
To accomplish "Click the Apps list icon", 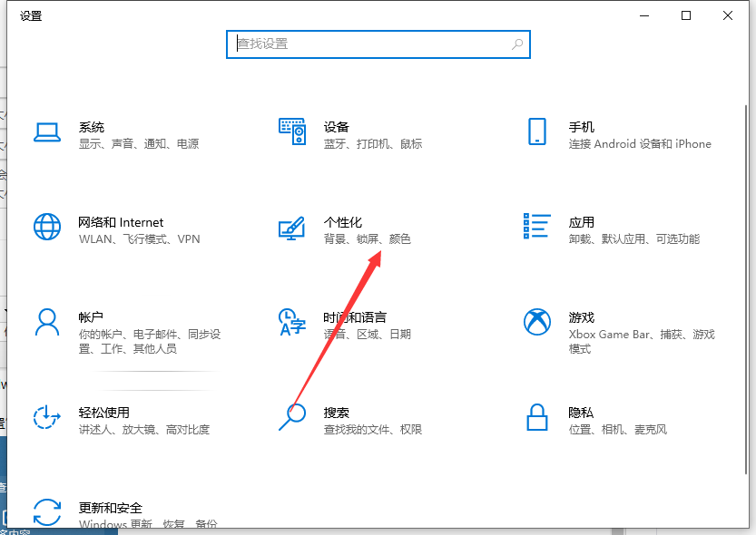I will tap(537, 227).
